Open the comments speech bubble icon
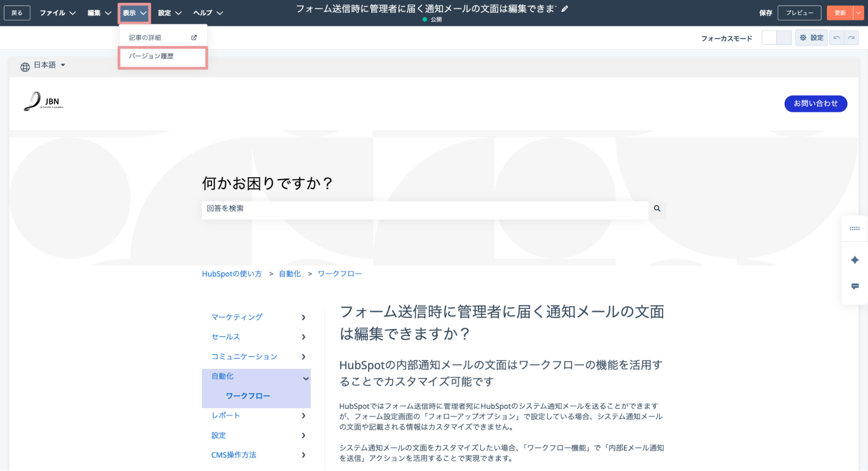Image resolution: width=868 pixels, height=471 pixels. pyautogui.click(x=855, y=286)
